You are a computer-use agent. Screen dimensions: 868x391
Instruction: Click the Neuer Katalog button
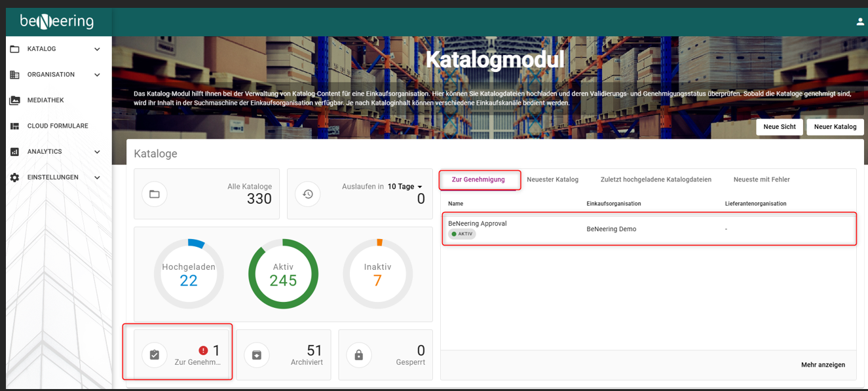(835, 127)
